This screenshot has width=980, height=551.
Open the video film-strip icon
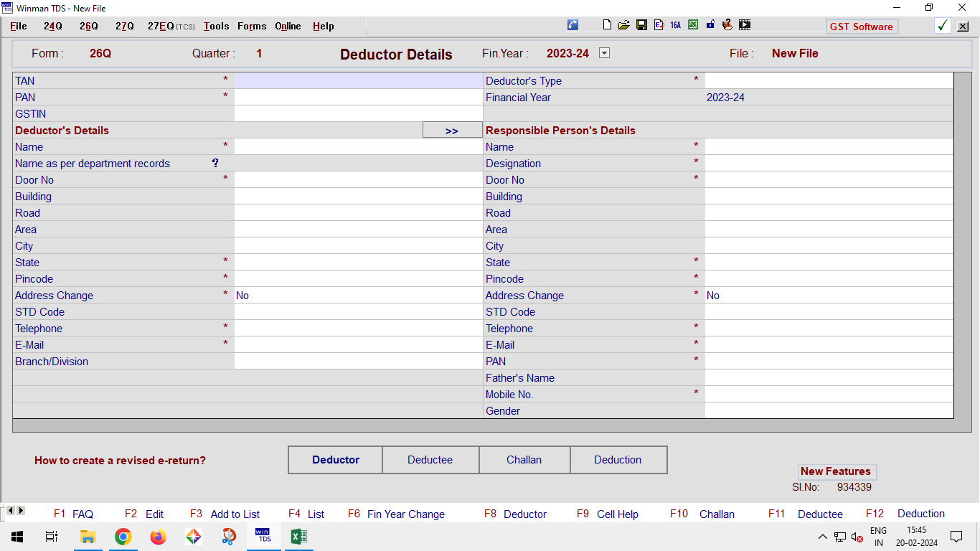click(745, 25)
